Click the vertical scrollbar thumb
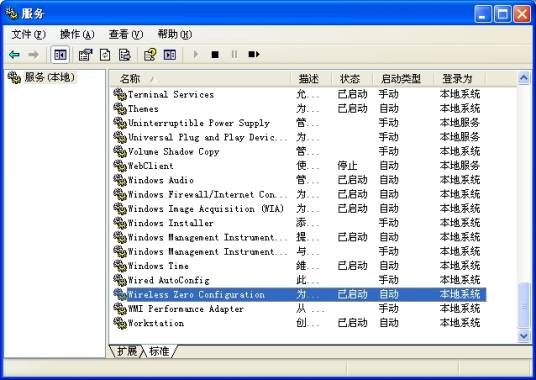Viewport: 536px width, 380px height. click(x=524, y=306)
